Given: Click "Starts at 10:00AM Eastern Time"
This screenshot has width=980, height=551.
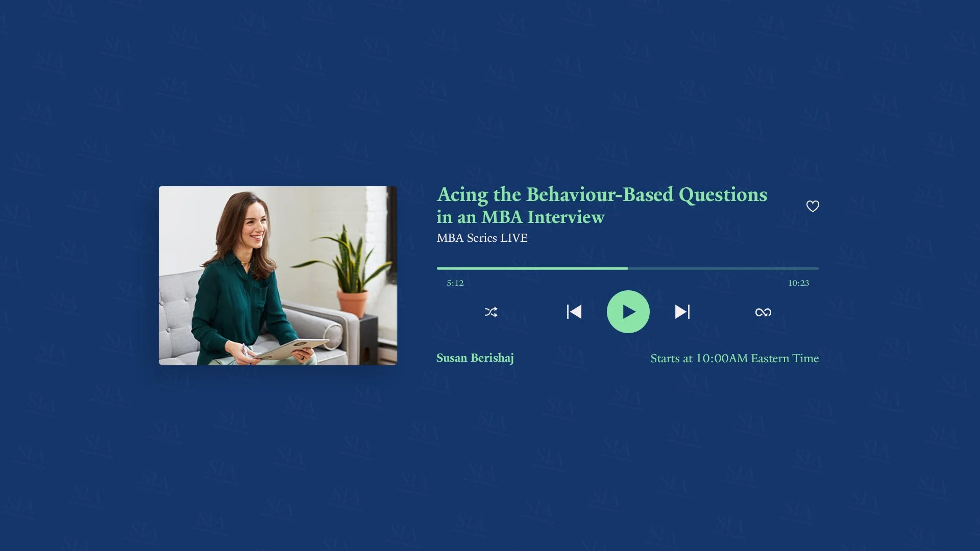Looking at the screenshot, I should pos(734,359).
